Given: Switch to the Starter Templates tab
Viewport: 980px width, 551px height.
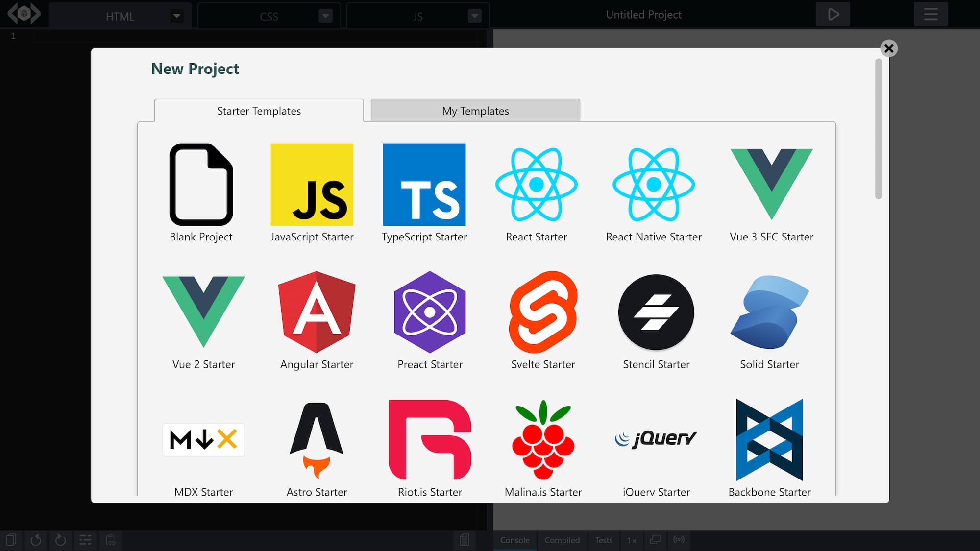Looking at the screenshot, I should [259, 111].
